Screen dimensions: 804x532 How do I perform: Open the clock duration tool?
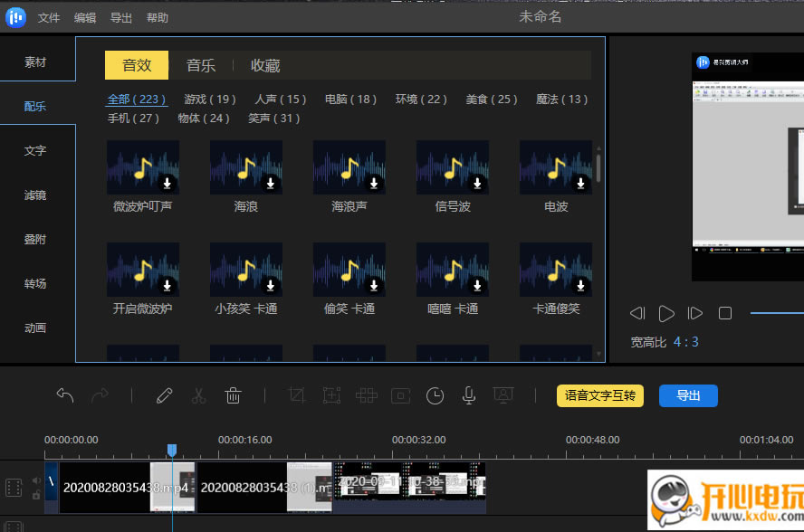pyautogui.click(x=435, y=395)
